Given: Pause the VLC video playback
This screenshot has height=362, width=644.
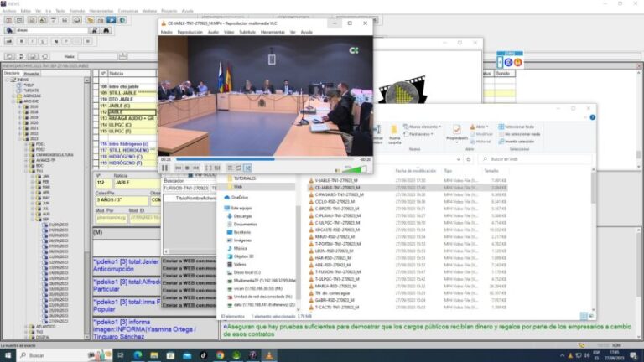Looking at the screenshot, I should coord(164,168).
